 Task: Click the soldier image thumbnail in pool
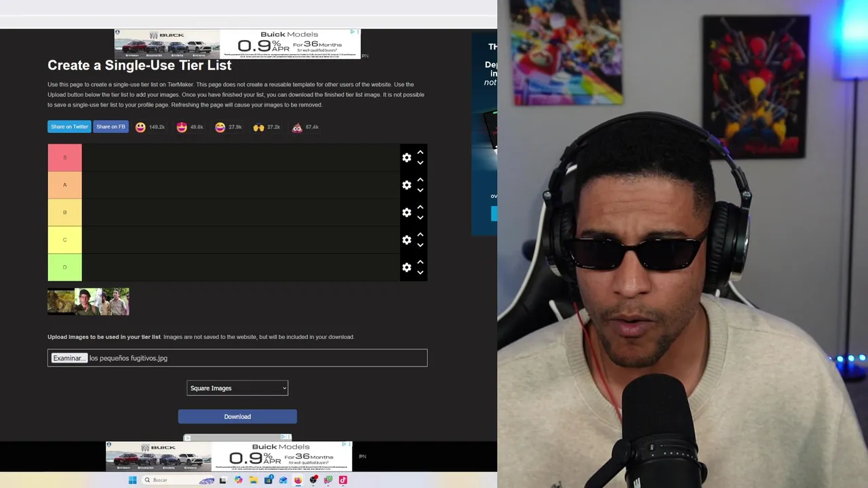[88, 302]
